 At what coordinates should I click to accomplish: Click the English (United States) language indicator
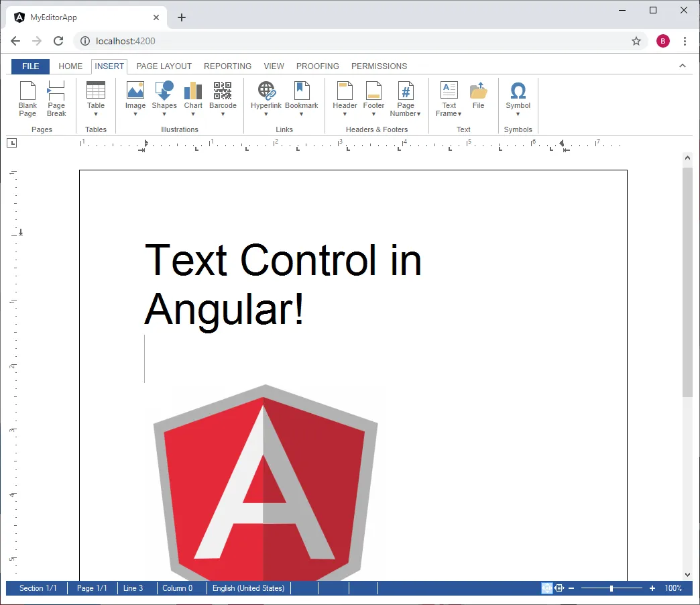(248, 588)
